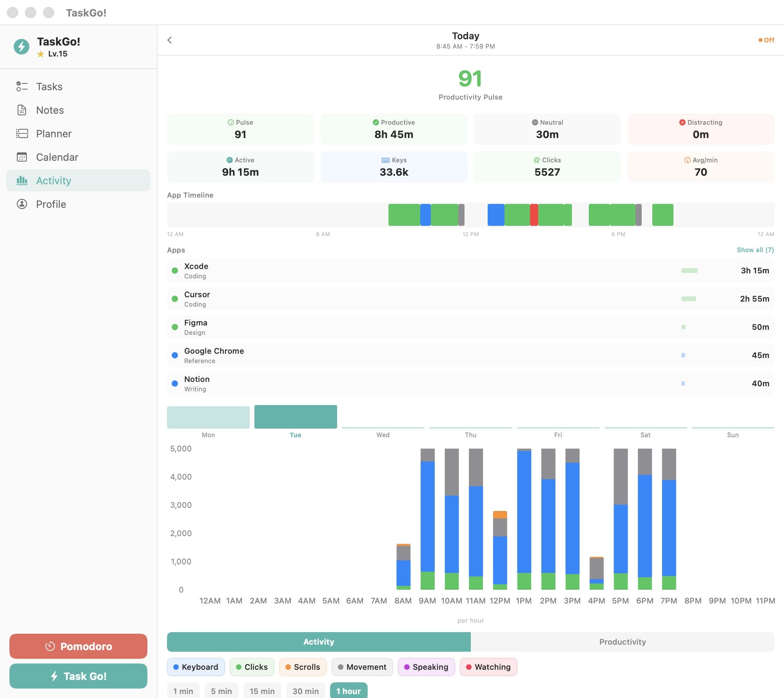Click Xcode's green usage bar
The width and height of the screenshot is (784, 698).
click(690, 271)
